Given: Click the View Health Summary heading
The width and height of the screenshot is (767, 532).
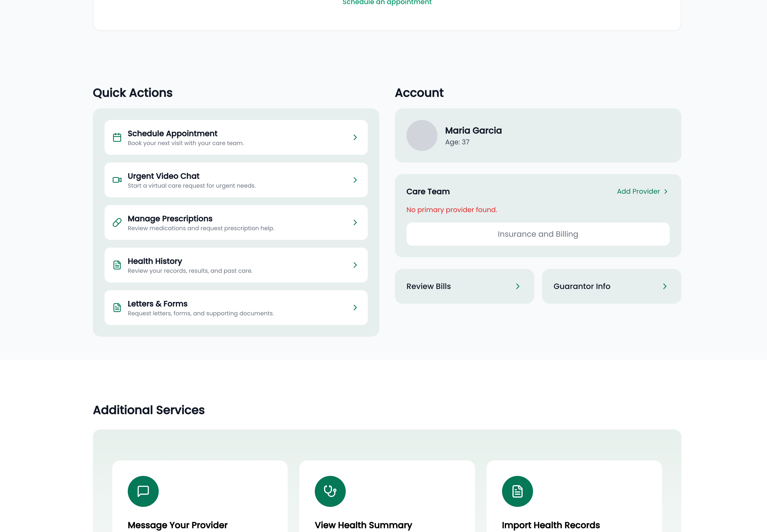Looking at the screenshot, I should [363, 525].
